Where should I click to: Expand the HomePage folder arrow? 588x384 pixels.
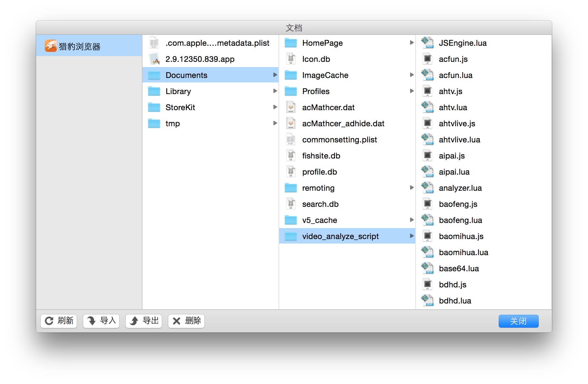tap(412, 43)
